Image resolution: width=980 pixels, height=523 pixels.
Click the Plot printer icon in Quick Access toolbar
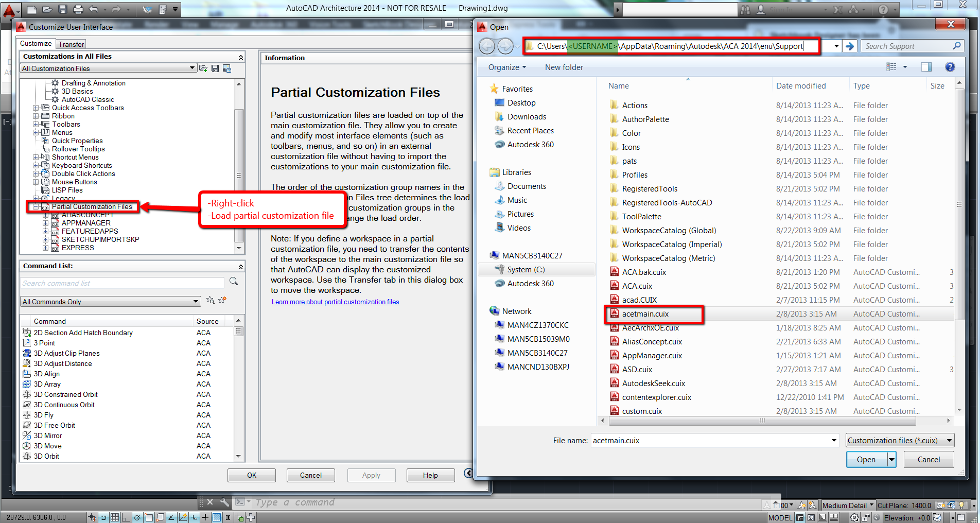[x=78, y=9]
